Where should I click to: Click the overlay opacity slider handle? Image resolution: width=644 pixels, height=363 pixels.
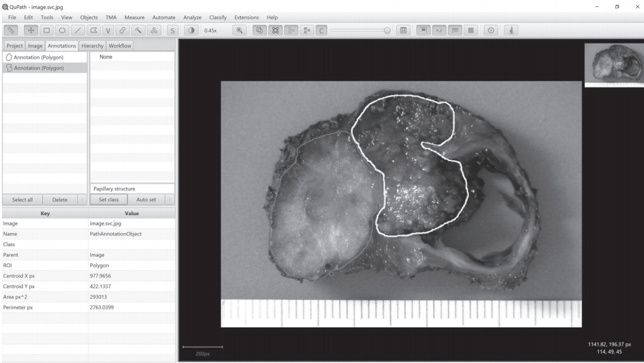pos(387,30)
